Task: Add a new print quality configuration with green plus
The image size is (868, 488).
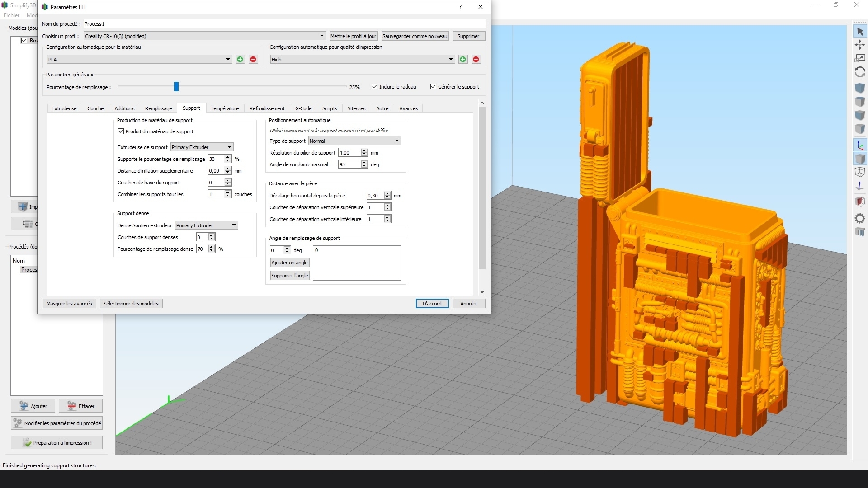Action: point(463,59)
